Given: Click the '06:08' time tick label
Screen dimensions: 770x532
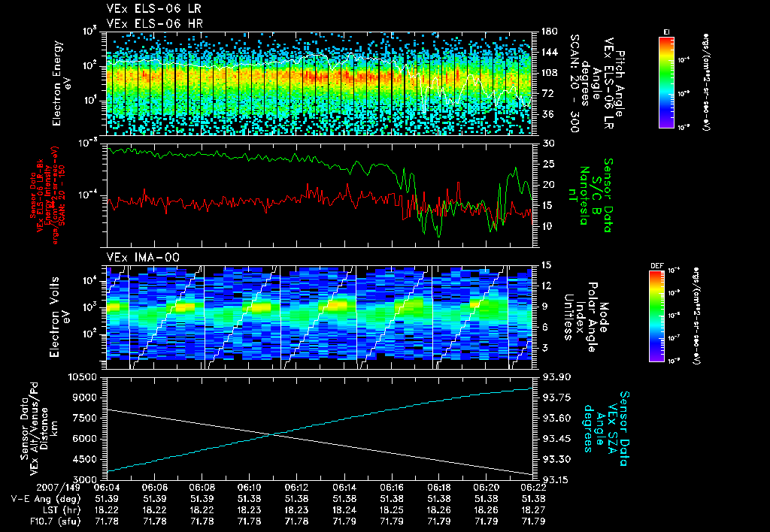Looking at the screenshot, I should click(202, 488).
